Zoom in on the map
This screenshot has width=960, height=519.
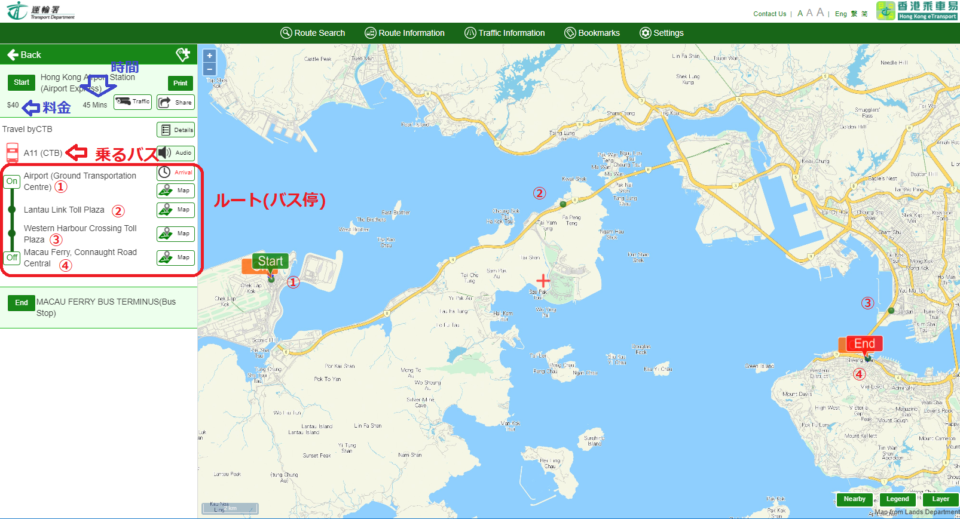point(209,56)
